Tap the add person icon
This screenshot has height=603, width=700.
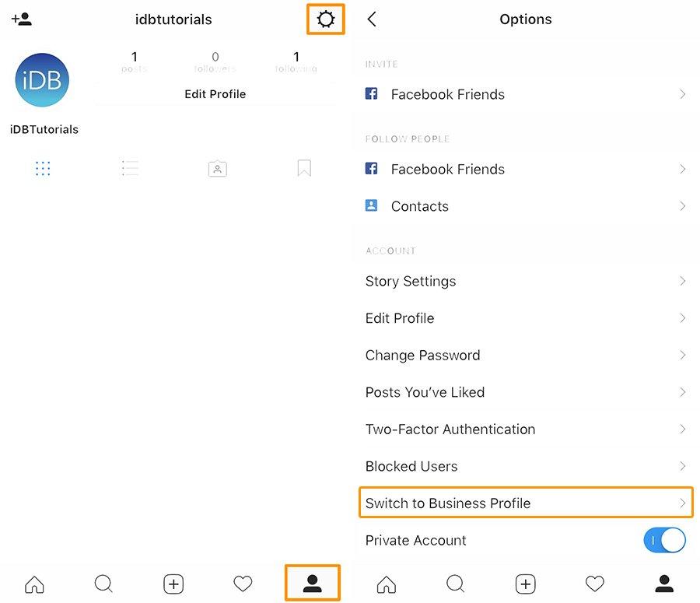[x=22, y=19]
